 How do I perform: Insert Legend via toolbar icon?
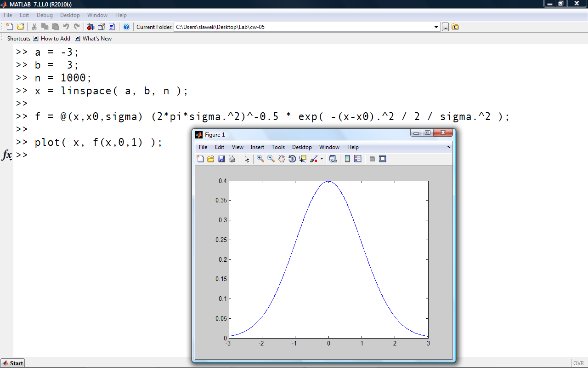[x=358, y=159]
